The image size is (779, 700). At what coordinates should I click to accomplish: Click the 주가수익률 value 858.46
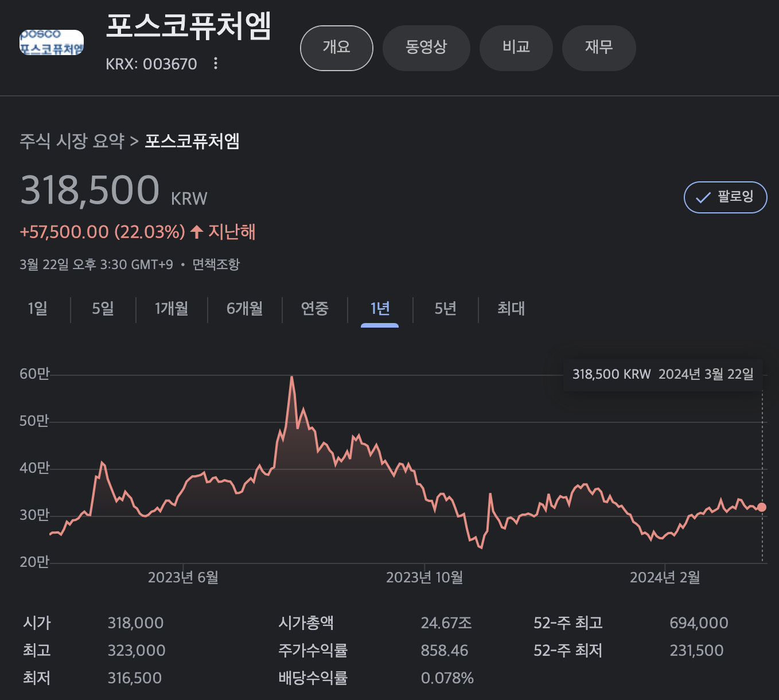[445, 651]
